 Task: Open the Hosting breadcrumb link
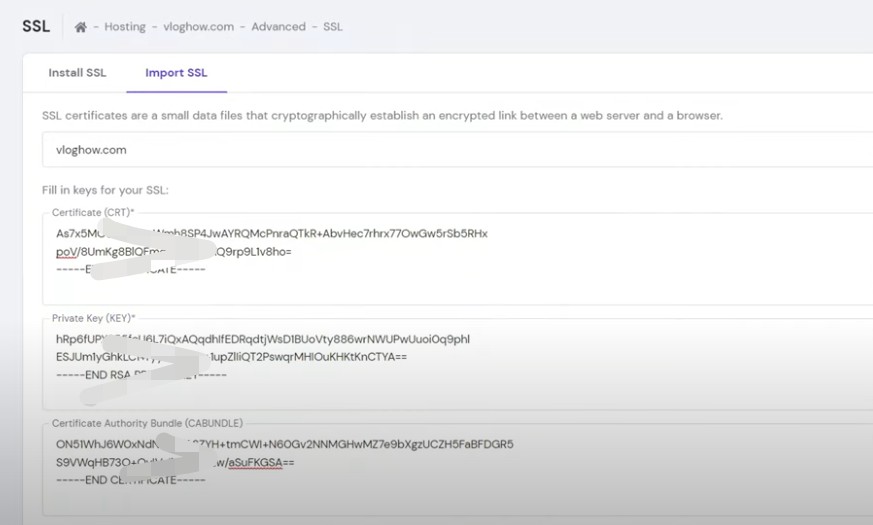[x=124, y=27]
